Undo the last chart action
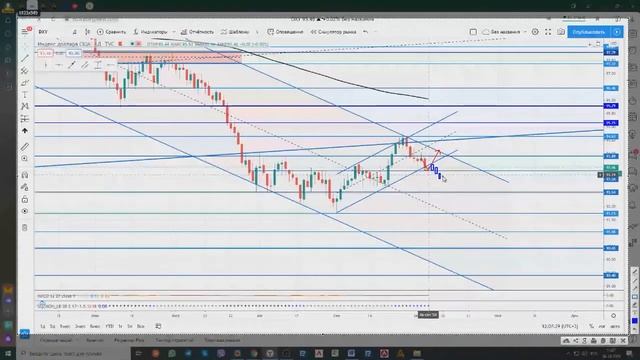The image size is (640, 360). [366, 32]
